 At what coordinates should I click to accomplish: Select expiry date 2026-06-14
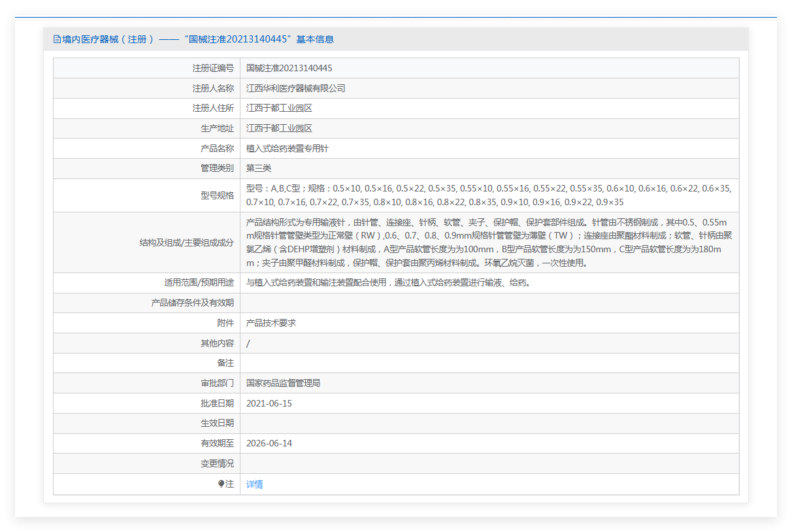pos(269,444)
